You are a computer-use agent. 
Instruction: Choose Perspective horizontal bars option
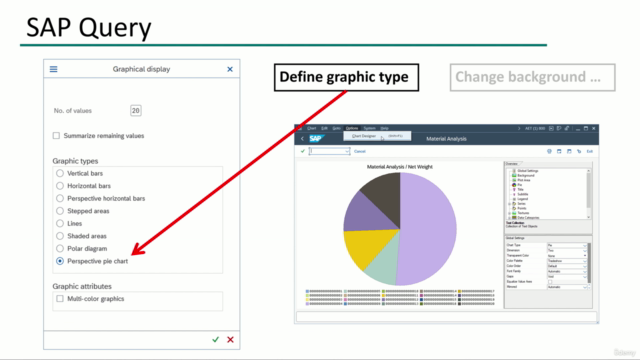point(60,198)
